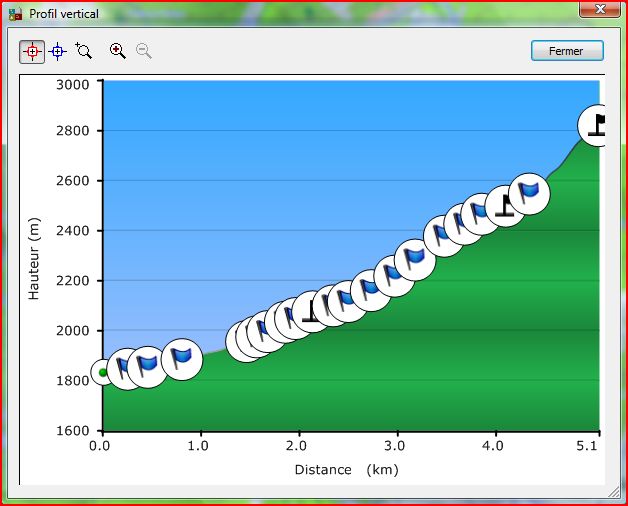Zoom in on the vertical profile

(118, 51)
